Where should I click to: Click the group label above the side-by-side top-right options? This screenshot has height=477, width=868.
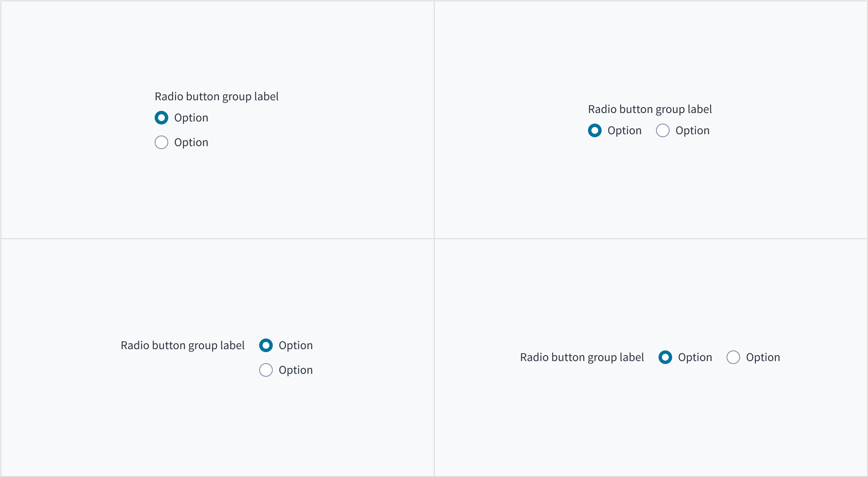pos(650,109)
